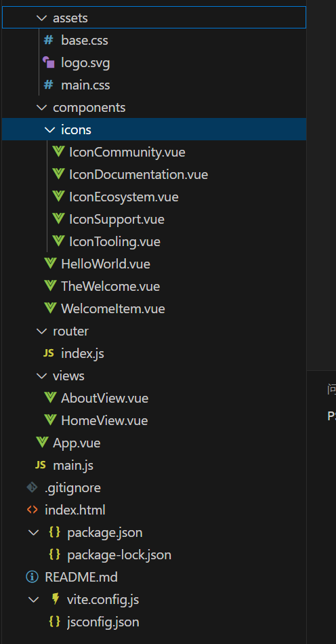Open App.vue
This screenshot has width=336, height=644.
[77, 443]
